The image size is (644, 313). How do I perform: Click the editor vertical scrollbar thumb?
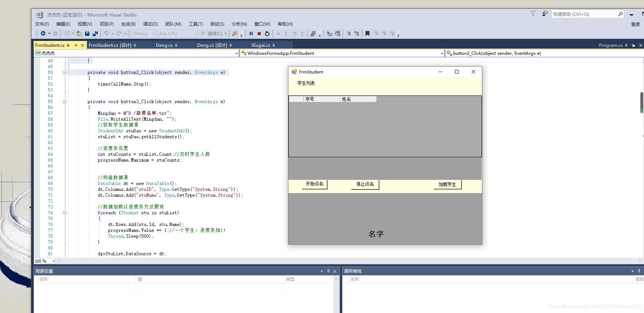(642, 102)
